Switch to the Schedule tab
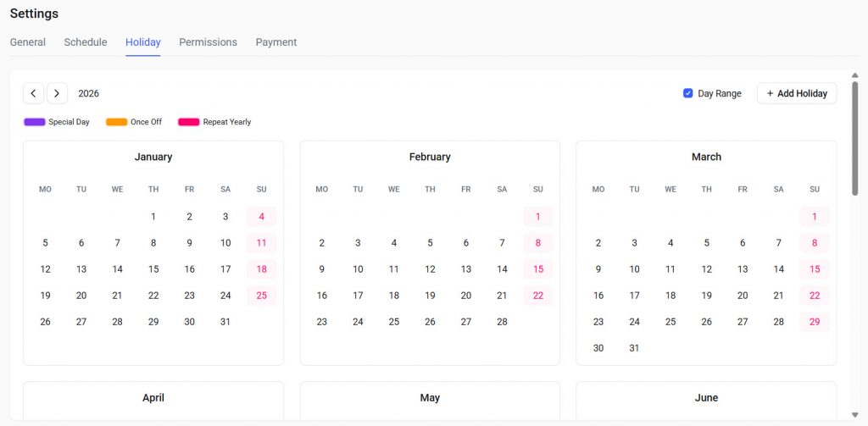 point(86,42)
